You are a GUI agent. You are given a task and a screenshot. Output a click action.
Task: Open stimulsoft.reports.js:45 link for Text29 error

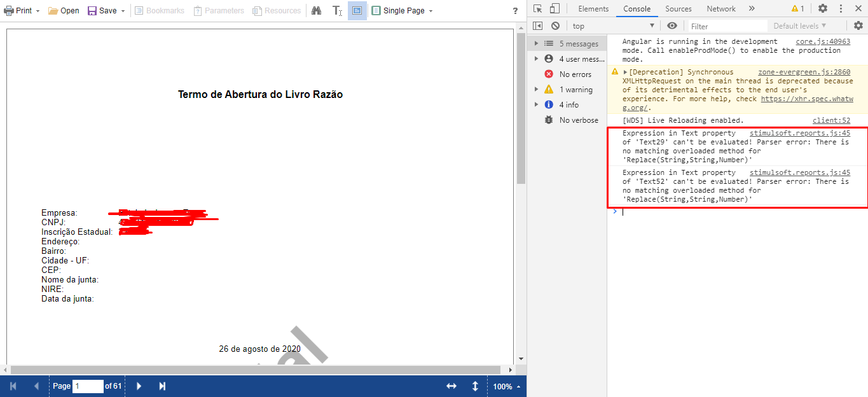[x=800, y=134]
